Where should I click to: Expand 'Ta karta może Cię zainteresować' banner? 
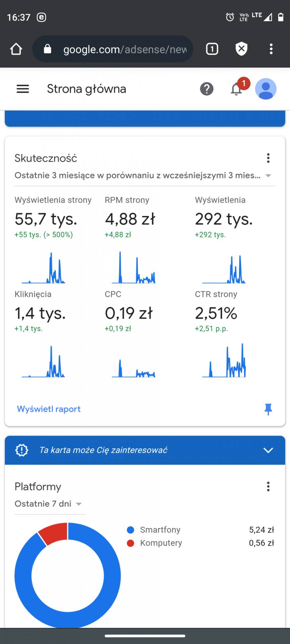[x=268, y=450]
